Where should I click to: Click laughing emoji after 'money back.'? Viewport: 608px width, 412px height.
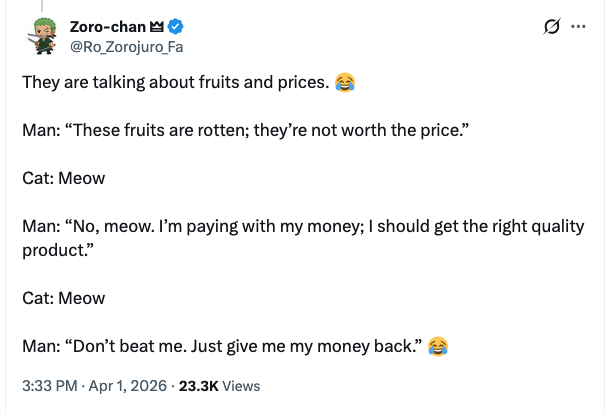(437, 346)
